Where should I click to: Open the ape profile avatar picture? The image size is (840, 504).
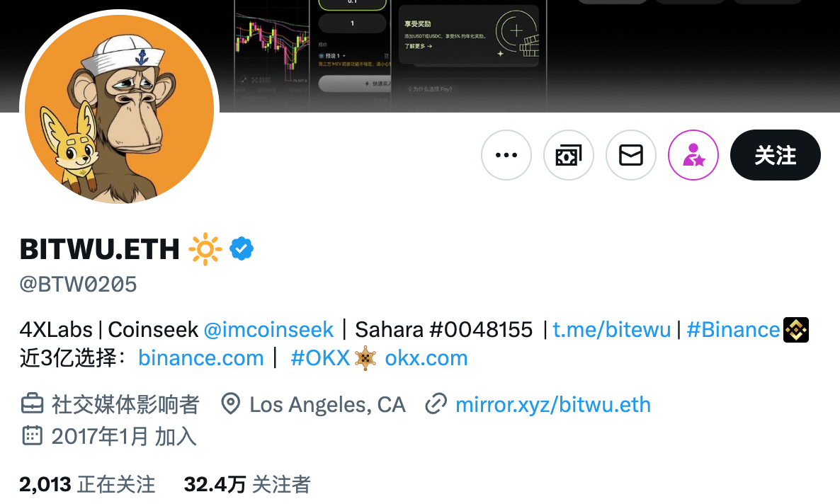click(119, 109)
